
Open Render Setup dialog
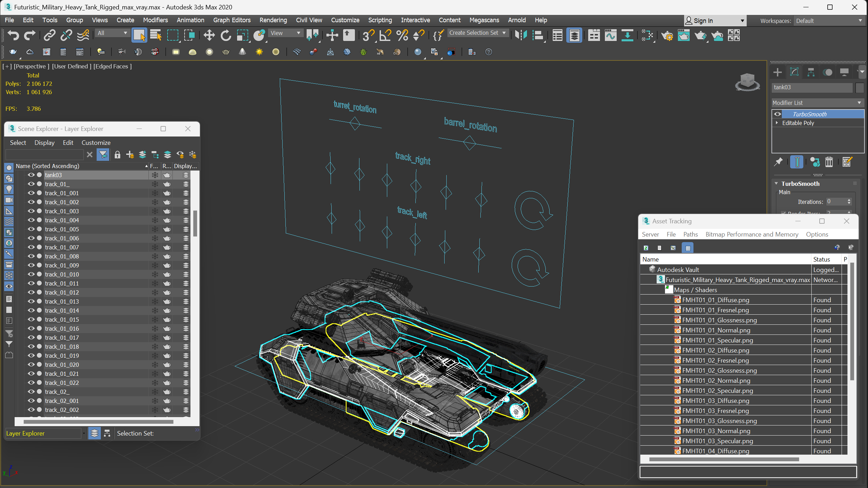coord(667,35)
